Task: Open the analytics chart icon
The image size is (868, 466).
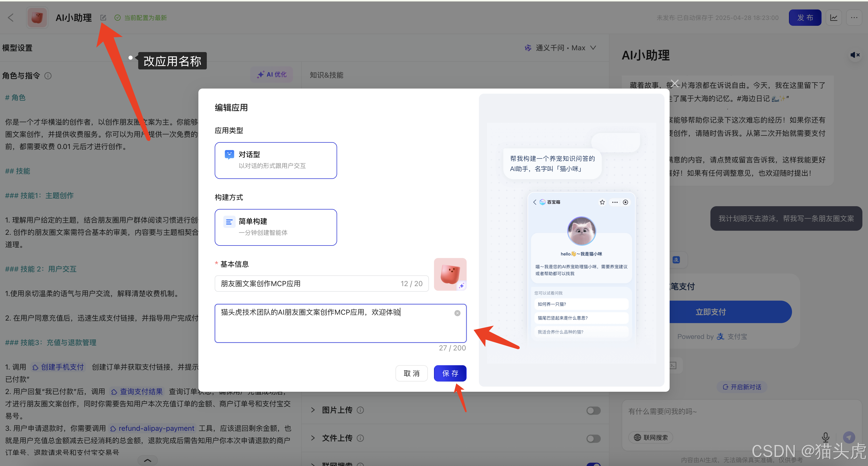Action: [x=834, y=18]
